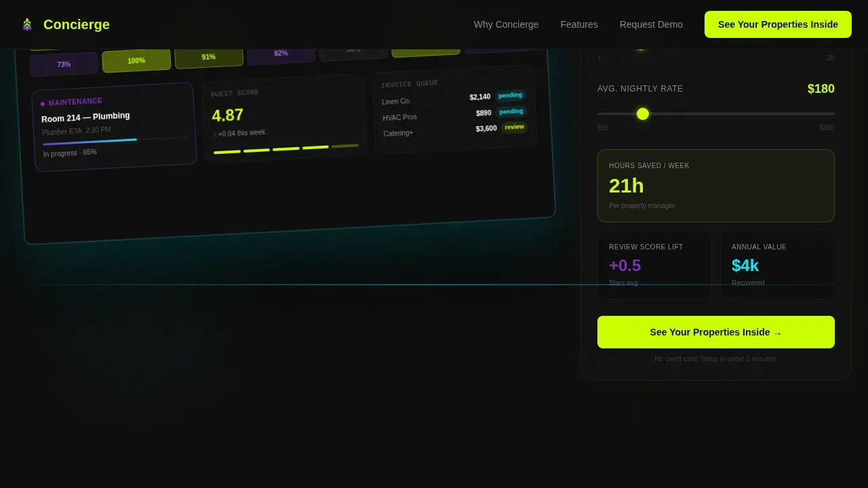Click the Guest Score 4.87 card
The width and height of the screenshot is (868, 488).
284,119
